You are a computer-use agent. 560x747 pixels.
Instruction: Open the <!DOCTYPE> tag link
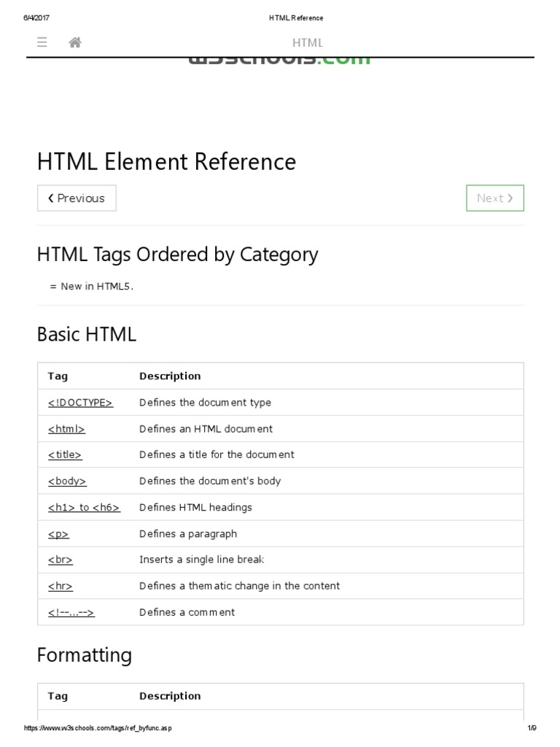click(80, 402)
